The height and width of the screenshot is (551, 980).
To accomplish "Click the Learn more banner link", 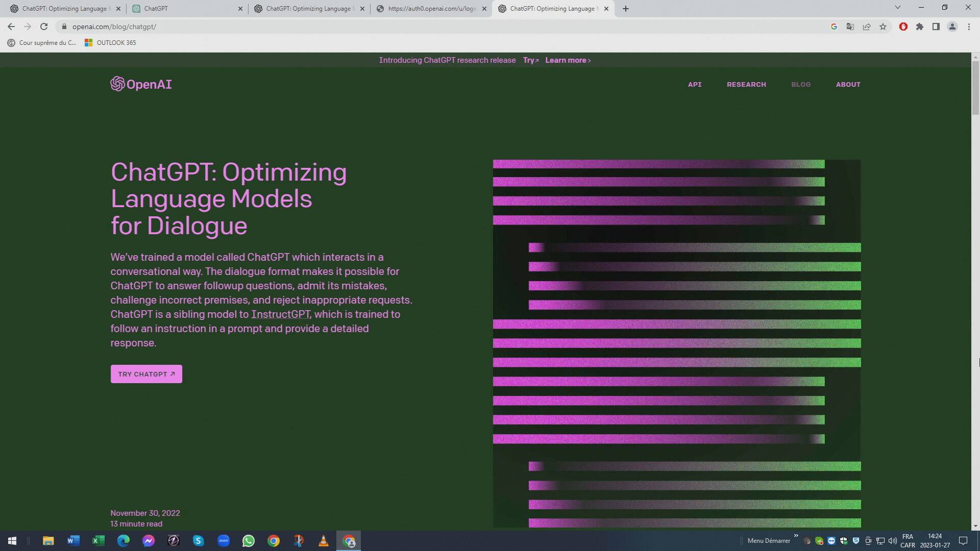I will point(568,60).
